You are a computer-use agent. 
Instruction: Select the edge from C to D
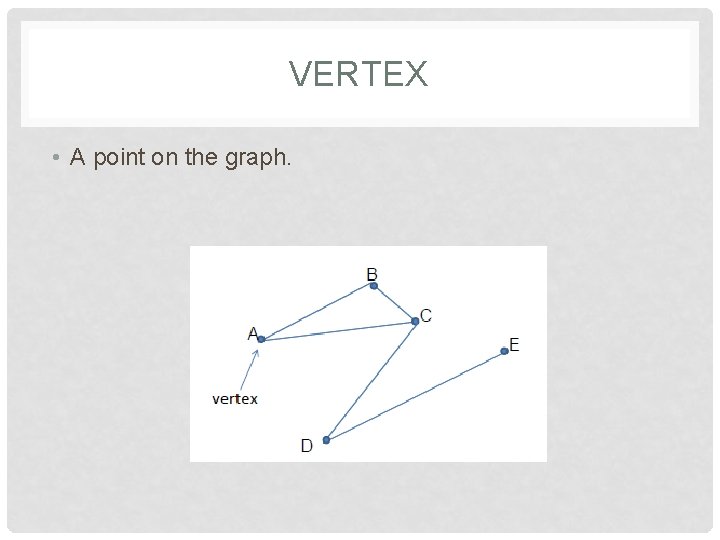tap(370, 381)
